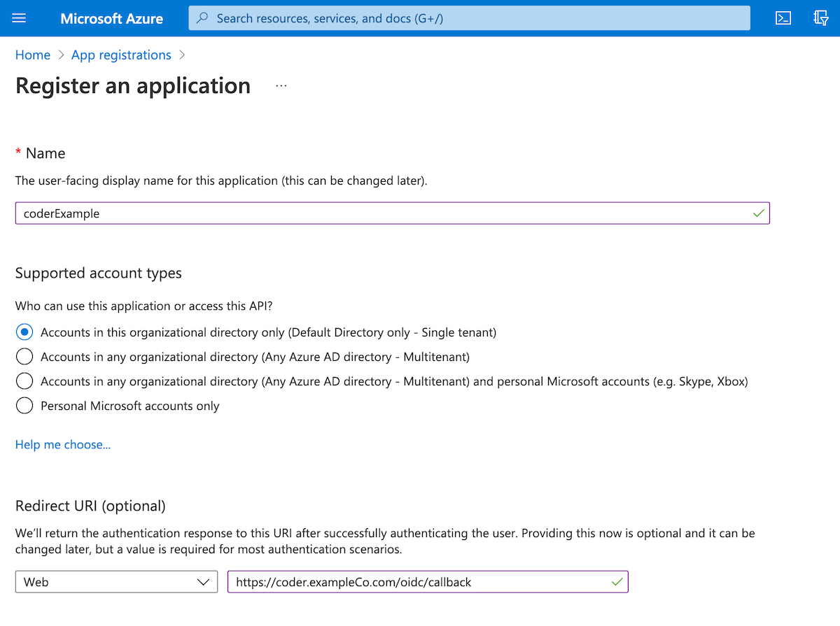Open the Directories and subscriptions filter icon
Image resolution: width=840 pixels, height=626 pixels.
(x=821, y=18)
